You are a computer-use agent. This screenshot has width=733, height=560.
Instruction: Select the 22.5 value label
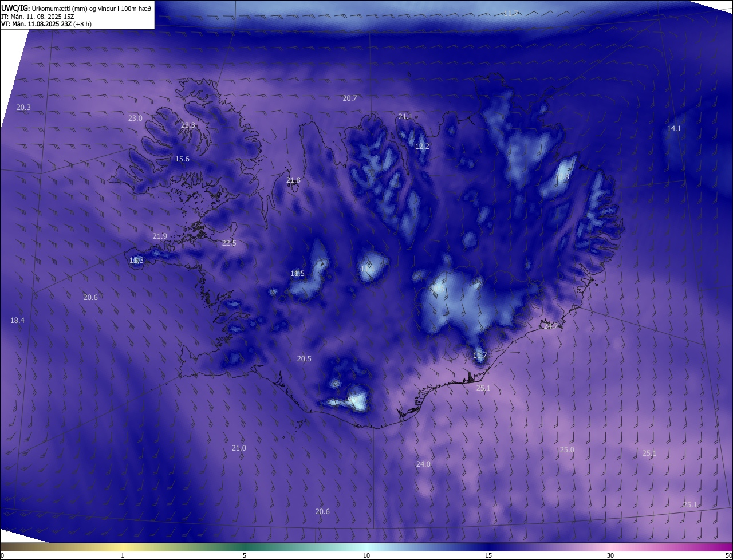pyautogui.click(x=229, y=243)
